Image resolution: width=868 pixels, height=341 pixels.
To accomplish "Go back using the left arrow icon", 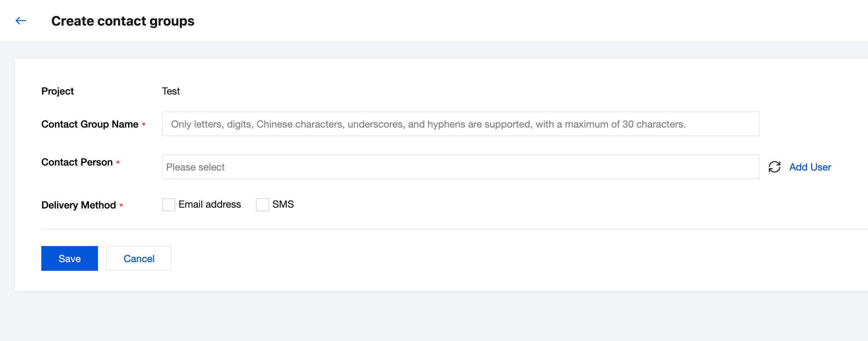I will click(x=21, y=21).
